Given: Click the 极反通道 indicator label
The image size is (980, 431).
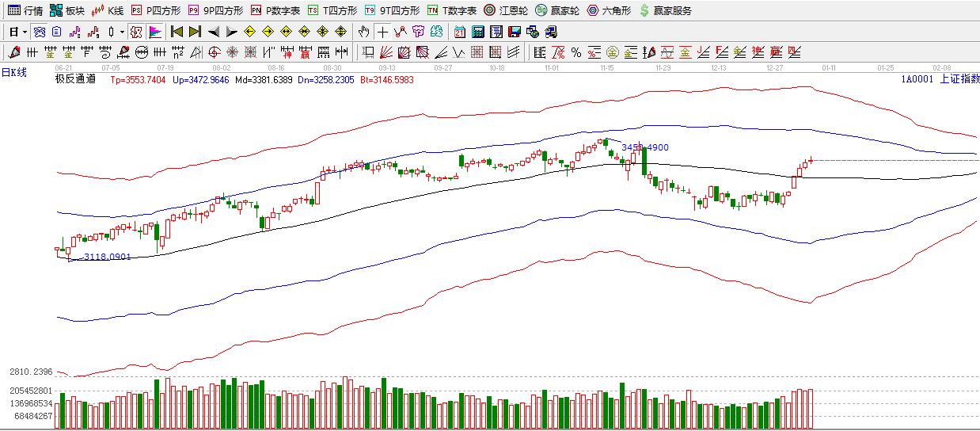Looking at the screenshot, I should tap(75, 79).
